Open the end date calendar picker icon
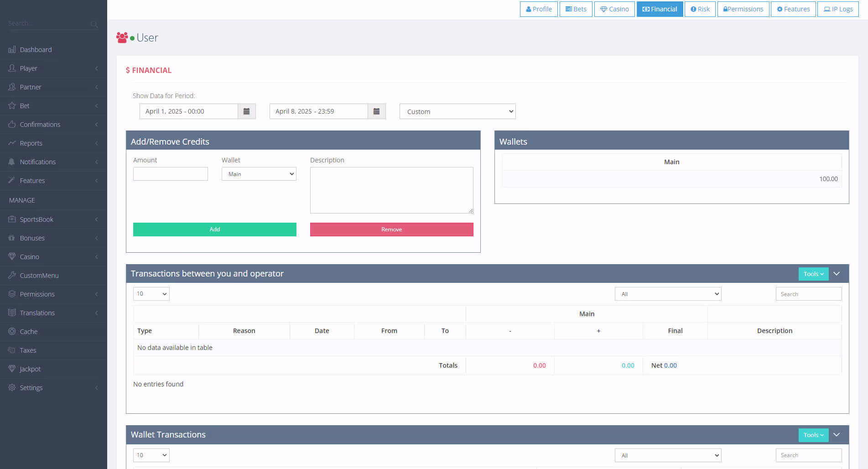868x469 pixels. point(376,111)
